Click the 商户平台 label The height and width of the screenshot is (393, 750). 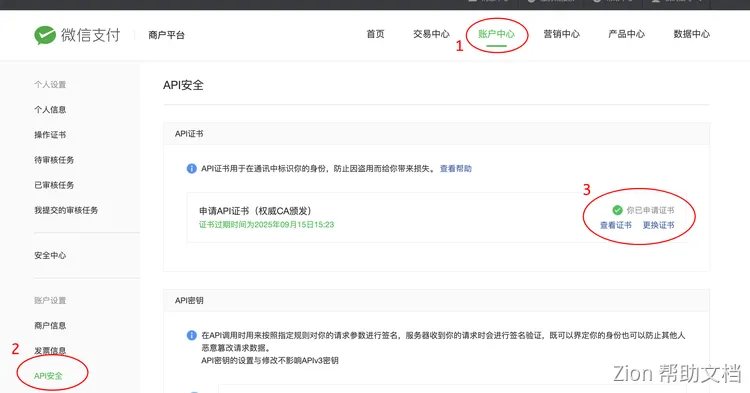click(166, 35)
